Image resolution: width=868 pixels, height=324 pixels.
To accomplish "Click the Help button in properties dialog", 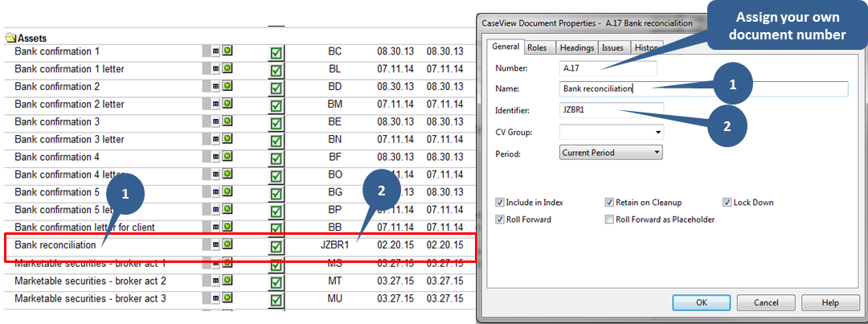I will coord(830,303).
